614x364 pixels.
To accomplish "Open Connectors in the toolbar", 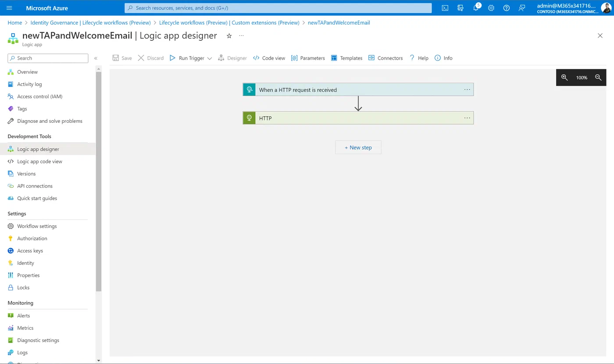I will 386,58.
